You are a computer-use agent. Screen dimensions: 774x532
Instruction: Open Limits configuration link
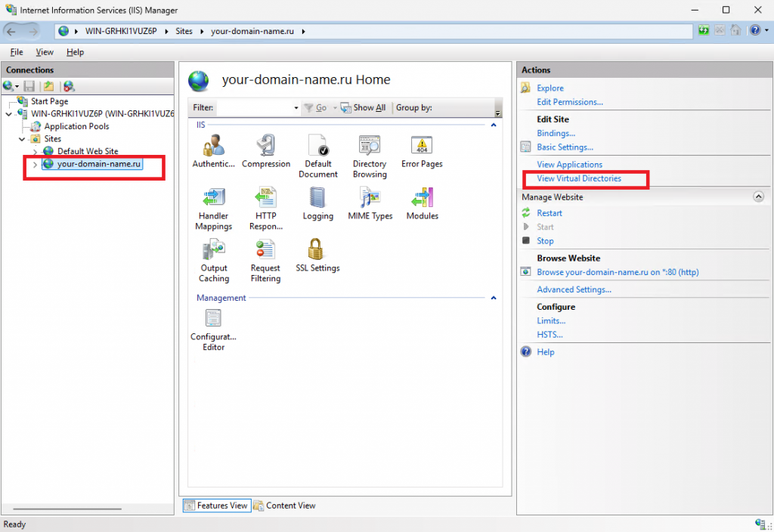coord(551,320)
